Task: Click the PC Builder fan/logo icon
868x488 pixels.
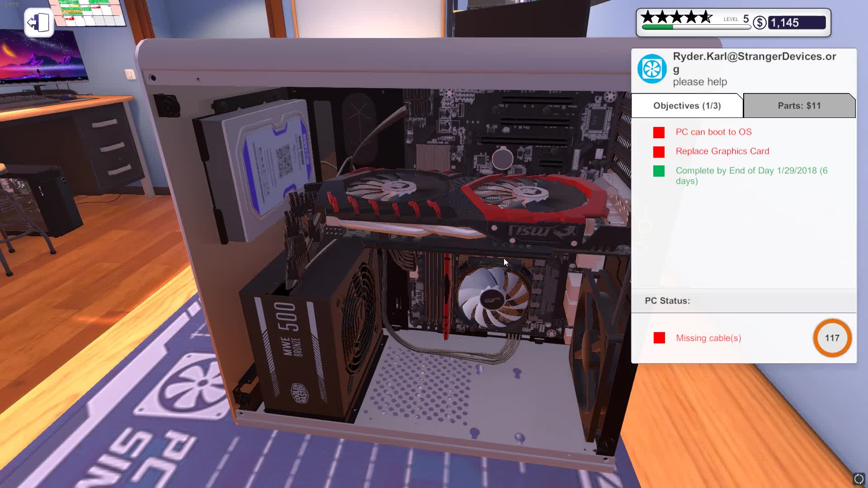Action: coord(651,68)
